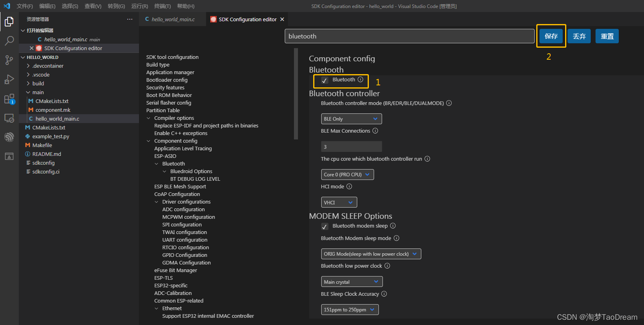Open the BLE Only controller mode dropdown
The width and height of the screenshot is (644, 325).
351,119
